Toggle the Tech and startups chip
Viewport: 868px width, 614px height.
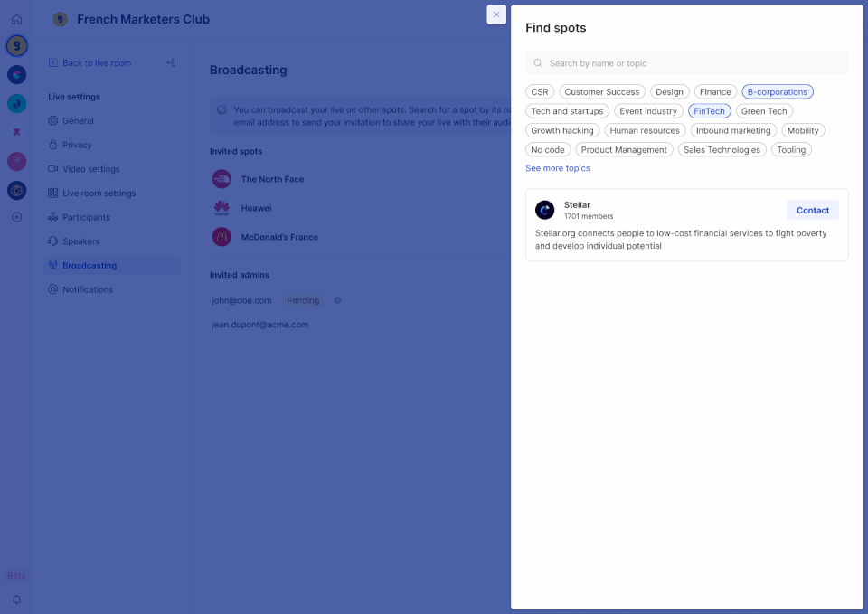point(568,111)
